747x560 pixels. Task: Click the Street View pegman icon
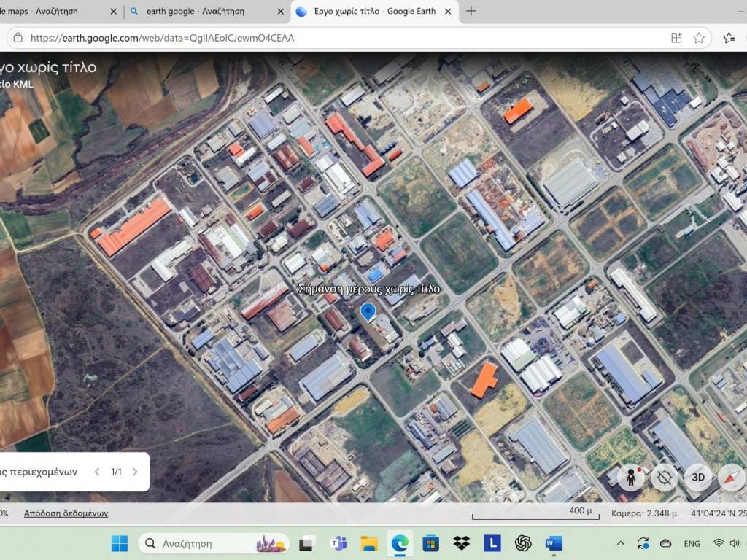coord(630,478)
